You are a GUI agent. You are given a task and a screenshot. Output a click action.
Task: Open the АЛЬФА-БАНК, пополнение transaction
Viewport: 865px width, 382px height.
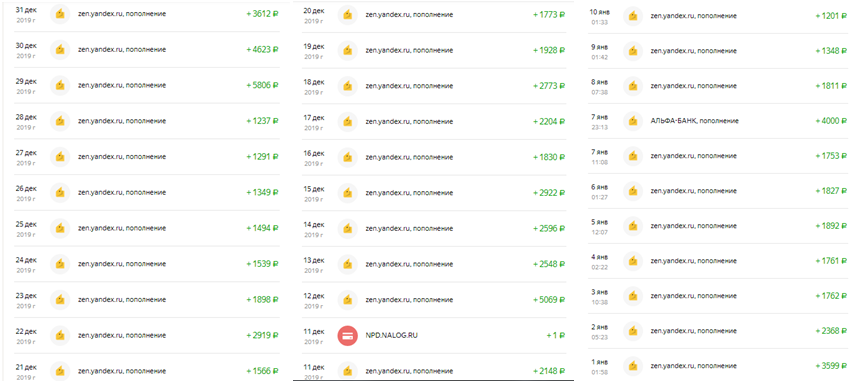(717, 121)
